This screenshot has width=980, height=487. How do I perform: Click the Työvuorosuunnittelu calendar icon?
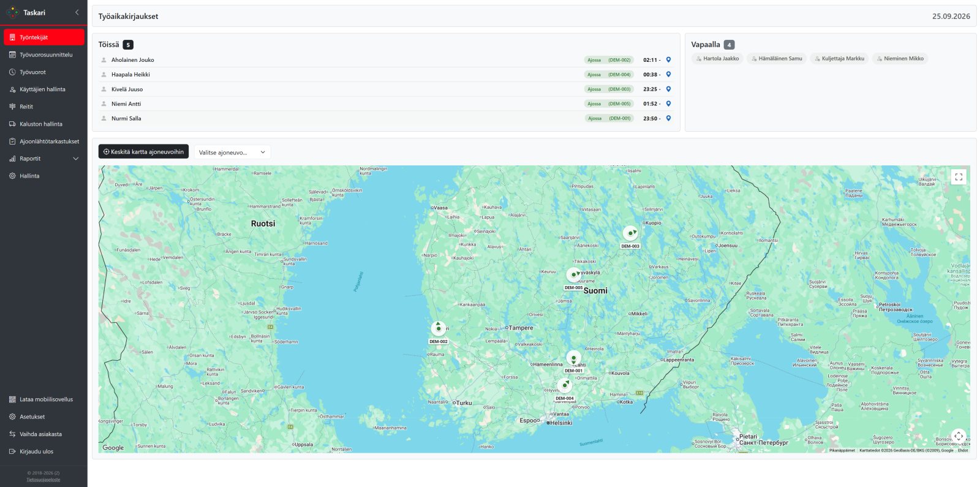coord(12,55)
